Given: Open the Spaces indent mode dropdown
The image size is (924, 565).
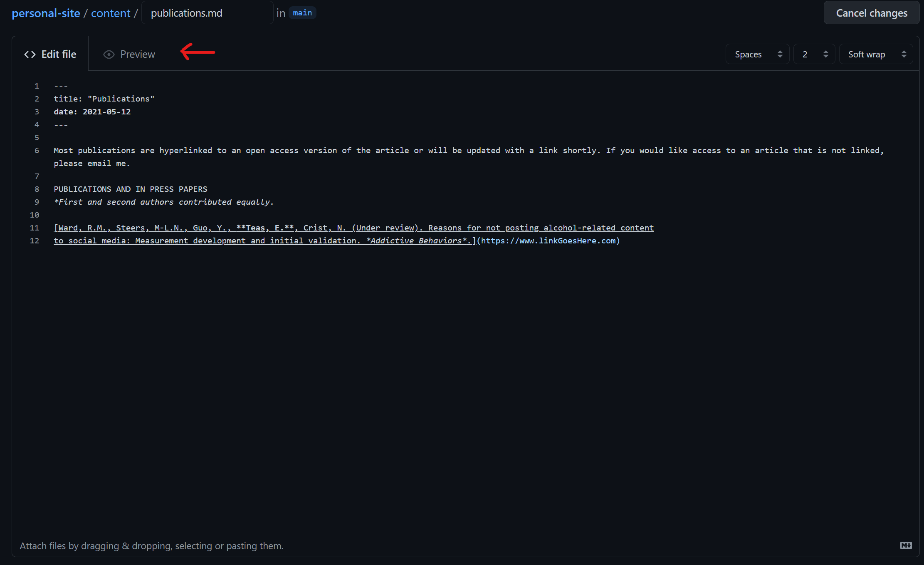Looking at the screenshot, I should click(x=757, y=55).
